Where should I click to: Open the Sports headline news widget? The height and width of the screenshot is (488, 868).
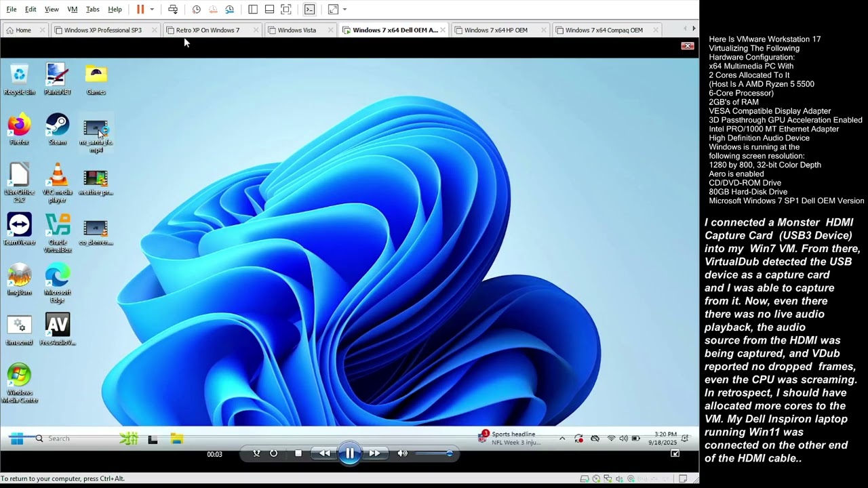pos(510,438)
